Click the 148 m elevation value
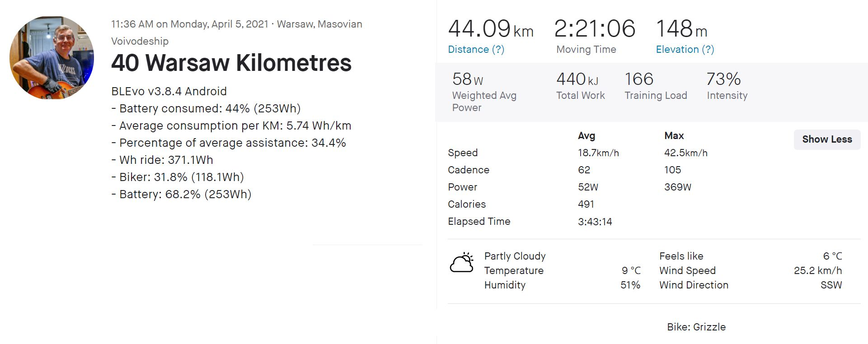Viewport: 868px width, 344px height. (x=681, y=29)
